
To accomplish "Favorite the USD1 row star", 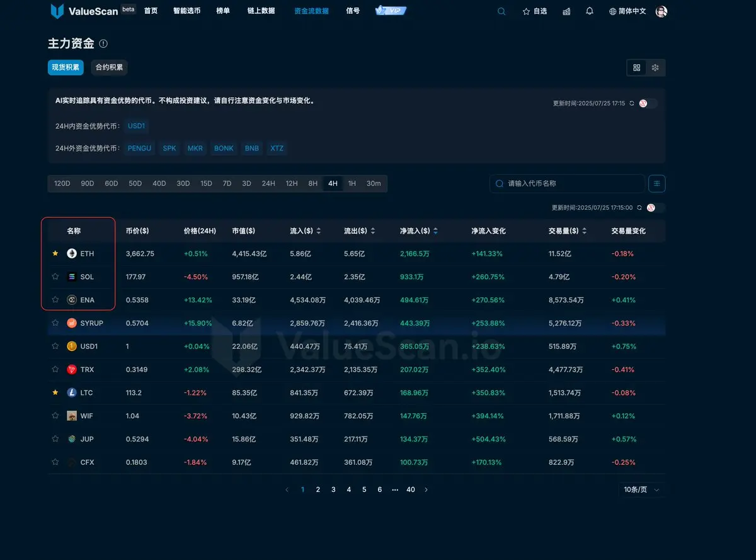I will (x=55, y=346).
